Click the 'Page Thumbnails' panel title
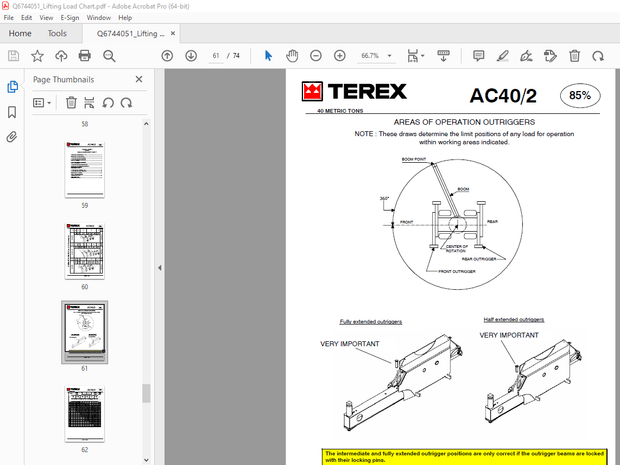Screen dimensions: 620x465 (x=64, y=79)
